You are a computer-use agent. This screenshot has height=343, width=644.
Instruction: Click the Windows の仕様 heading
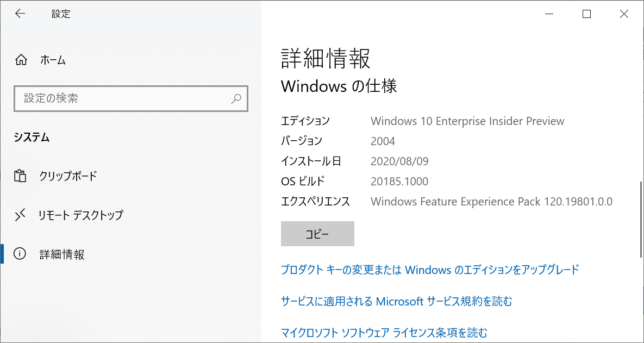pyautogui.click(x=339, y=86)
